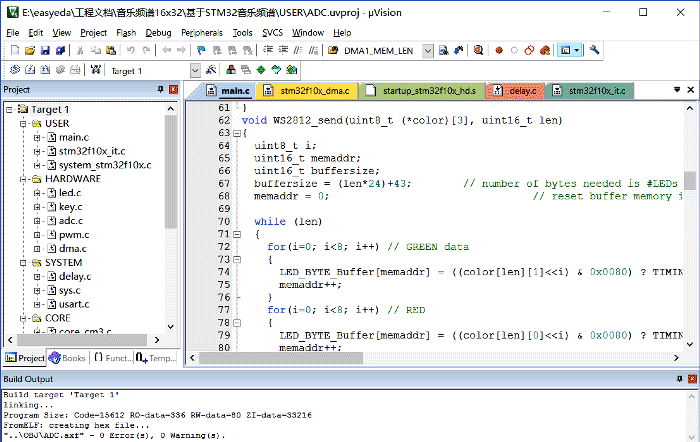Click the Start/Stop Debug Session icon
The width and height of the screenshot is (700, 442).
[x=478, y=50]
